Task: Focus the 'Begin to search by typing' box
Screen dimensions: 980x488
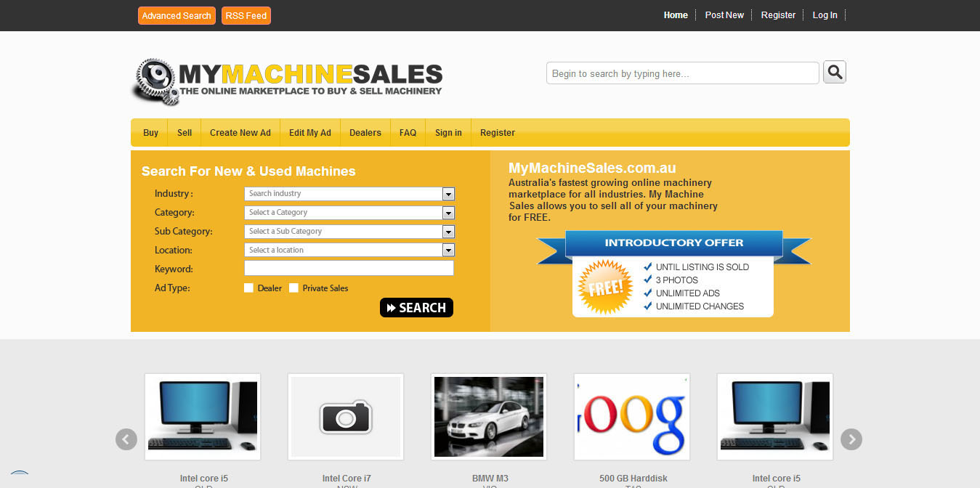Action: point(683,73)
